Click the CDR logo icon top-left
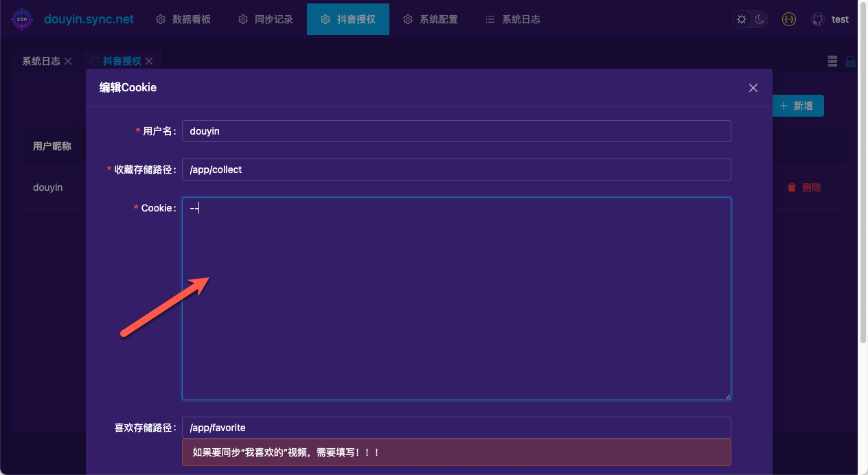 [22, 19]
